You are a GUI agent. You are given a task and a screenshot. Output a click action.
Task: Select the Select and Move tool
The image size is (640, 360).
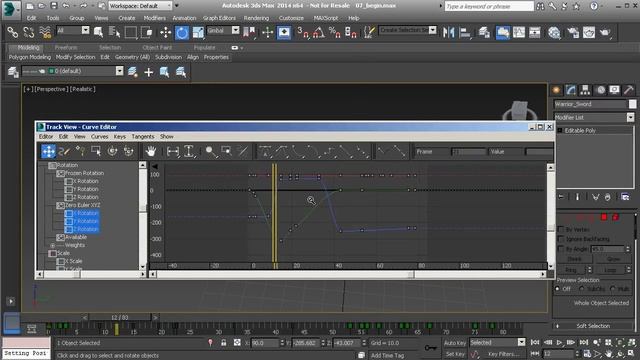tap(165, 32)
